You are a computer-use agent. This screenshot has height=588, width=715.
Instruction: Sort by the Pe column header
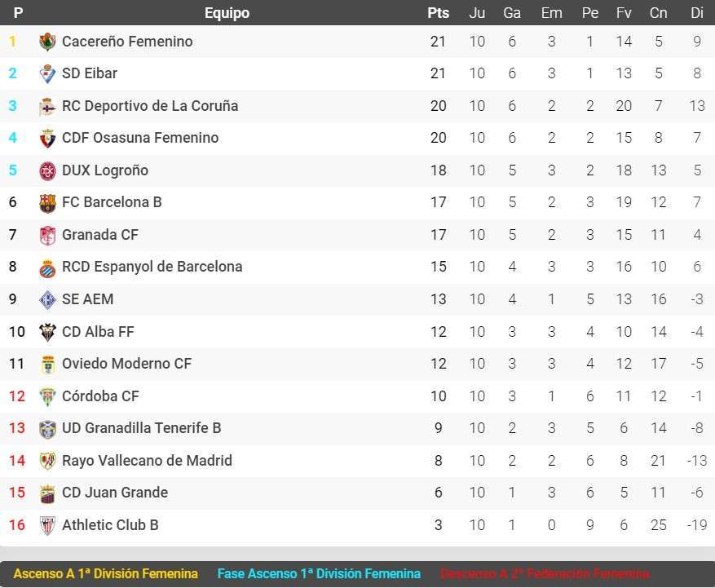(589, 13)
